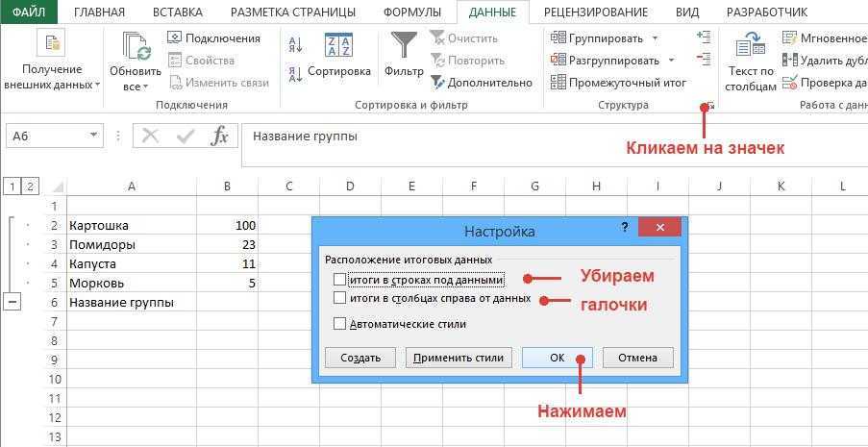Click the Data Validation command
The height and width of the screenshot is (447, 868).
pos(825,83)
